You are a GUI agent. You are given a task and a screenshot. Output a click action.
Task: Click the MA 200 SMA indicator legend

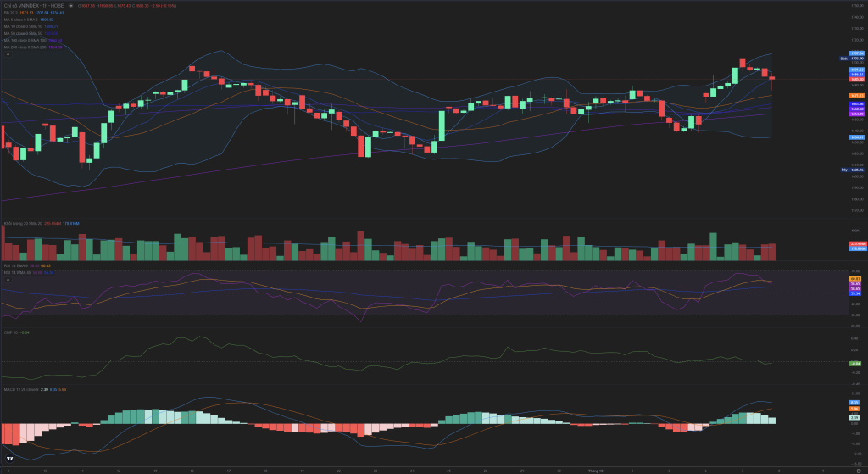click(21, 46)
